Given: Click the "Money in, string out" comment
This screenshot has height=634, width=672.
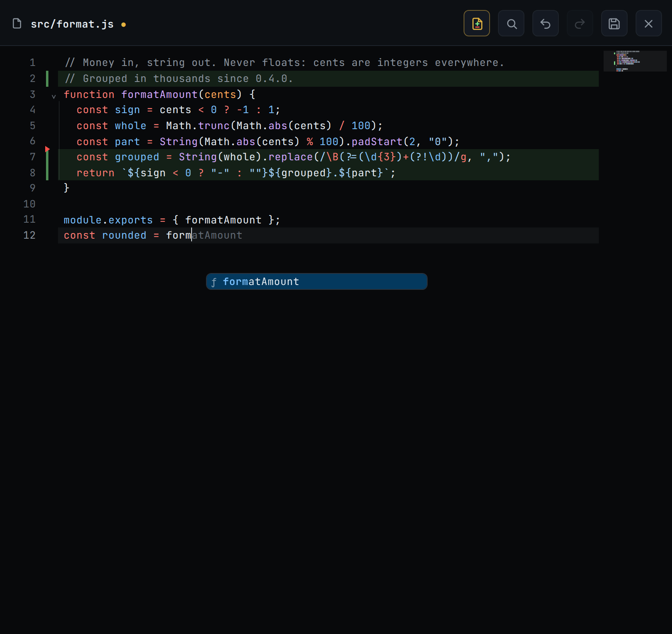Looking at the screenshot, I should [284, 63].
